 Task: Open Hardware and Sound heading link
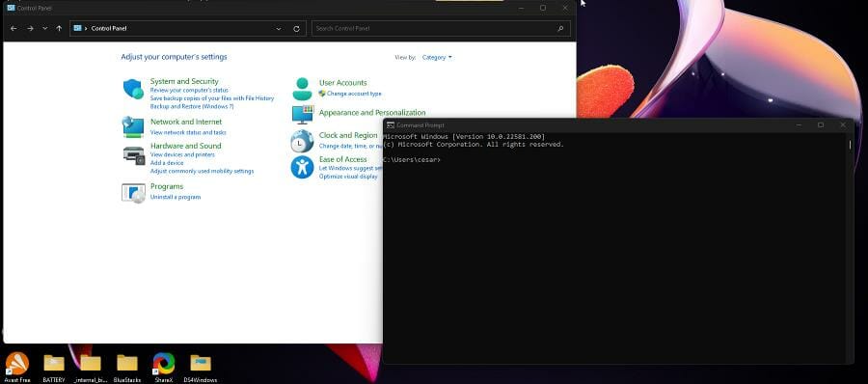click(x=185, y=146)
